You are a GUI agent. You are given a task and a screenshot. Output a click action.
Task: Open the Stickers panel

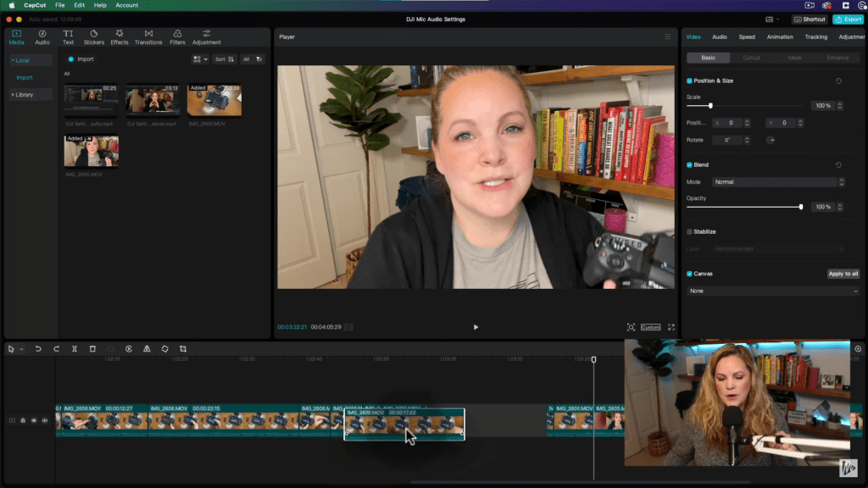pyautogui.click(x=93, y=37)
